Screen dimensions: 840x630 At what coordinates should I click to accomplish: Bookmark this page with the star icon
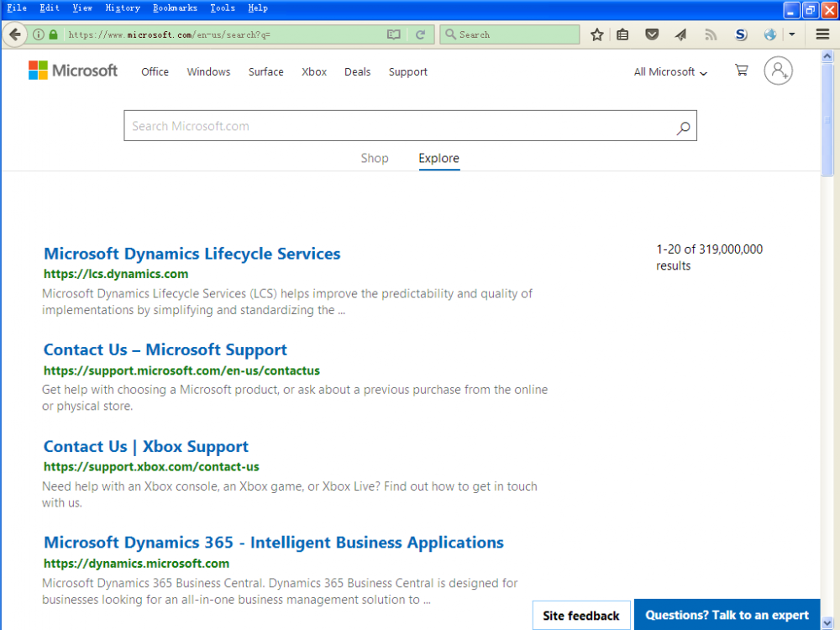click(596, 34)
